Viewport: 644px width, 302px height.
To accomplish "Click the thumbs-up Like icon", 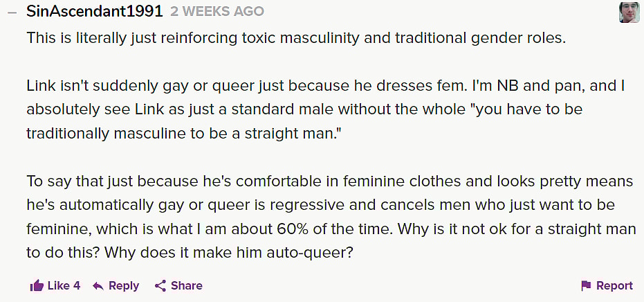I will pyautogui.click(x=36, y=285).
